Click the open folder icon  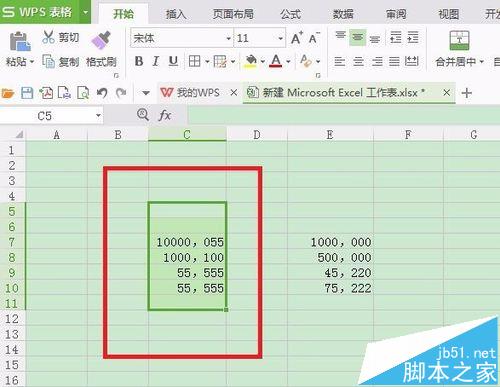pos(8,93)
